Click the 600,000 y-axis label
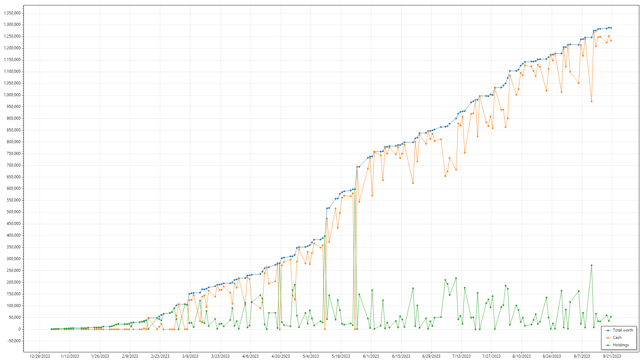This screenshot has height=362, width=644. tap(14, 189)
